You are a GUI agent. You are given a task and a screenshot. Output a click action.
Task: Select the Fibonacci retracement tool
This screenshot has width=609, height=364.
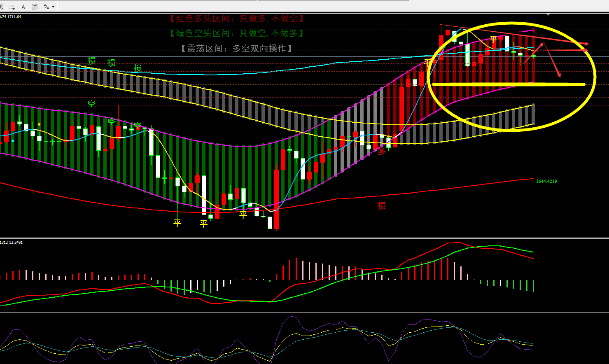click(x=12, y=7)
